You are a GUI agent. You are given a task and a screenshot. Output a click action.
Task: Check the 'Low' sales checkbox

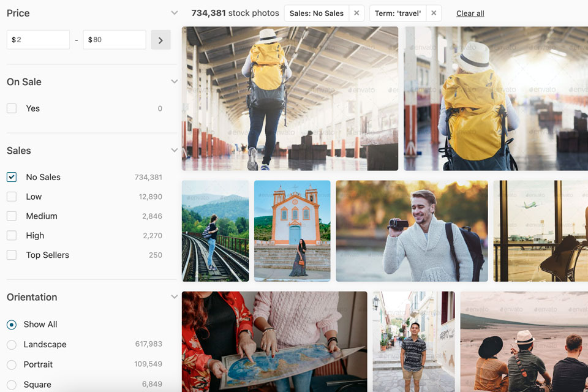pos(12,197)
